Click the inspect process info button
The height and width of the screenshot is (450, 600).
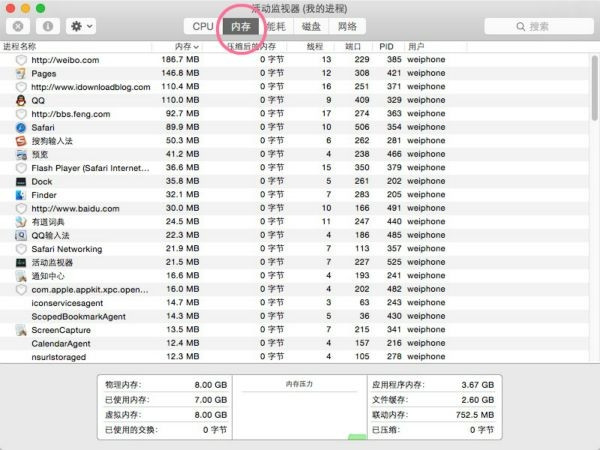click(x=48, y=26)
